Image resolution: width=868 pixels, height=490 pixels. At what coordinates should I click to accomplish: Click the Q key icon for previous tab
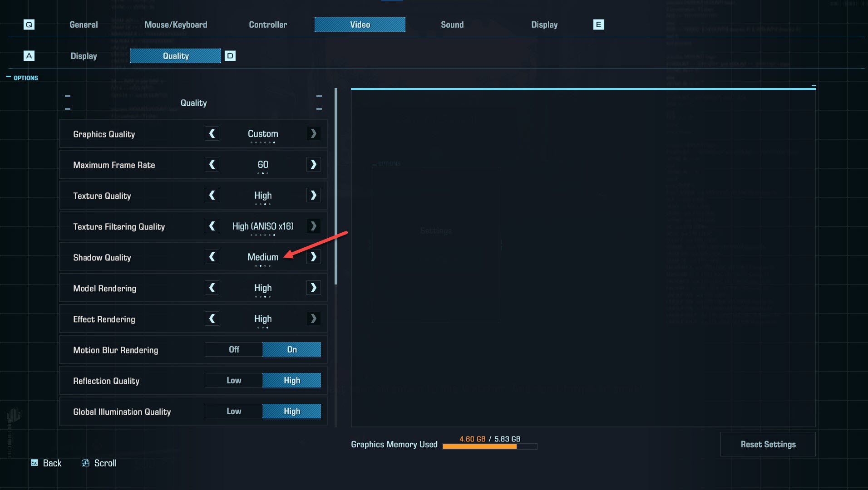click(x=29, y=24)
